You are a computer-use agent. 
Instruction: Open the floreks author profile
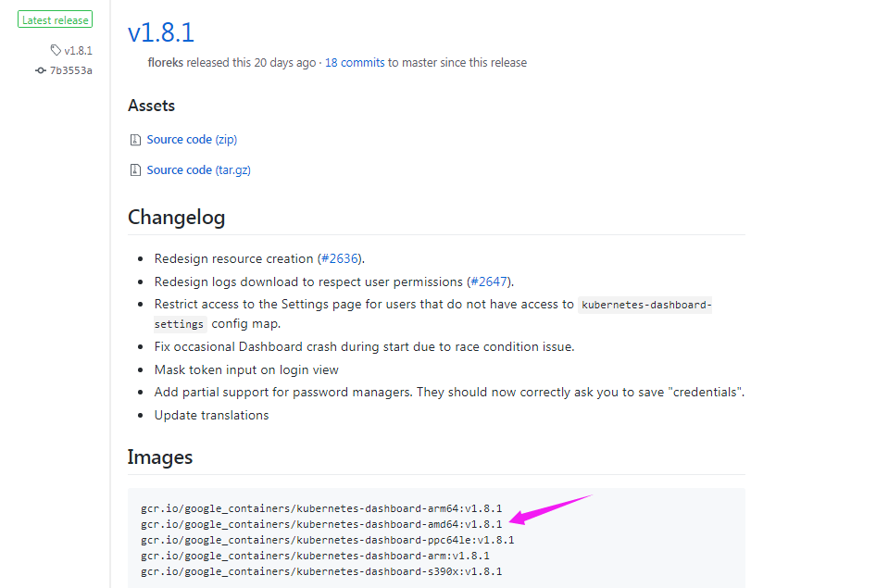(166, 63)
